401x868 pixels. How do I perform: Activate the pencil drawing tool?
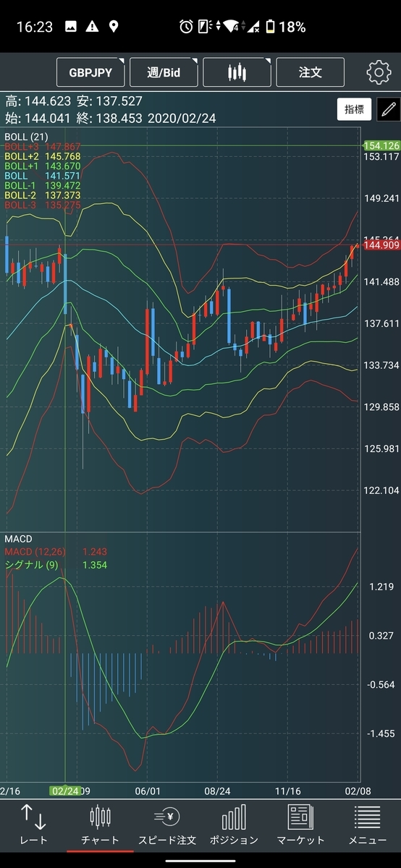(389, 110)
